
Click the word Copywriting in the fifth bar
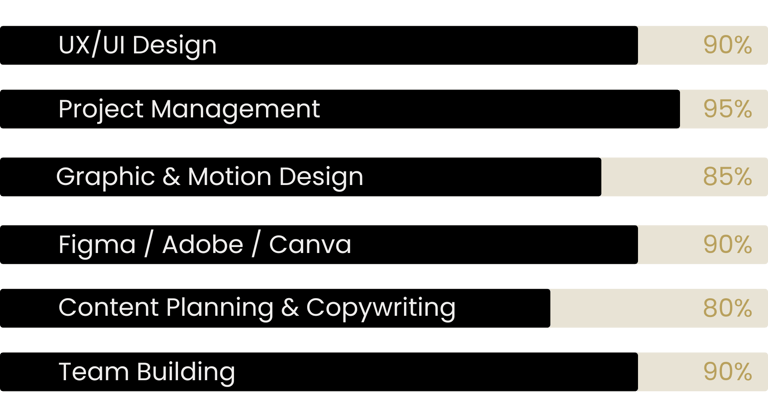click(x=381, y=309)
